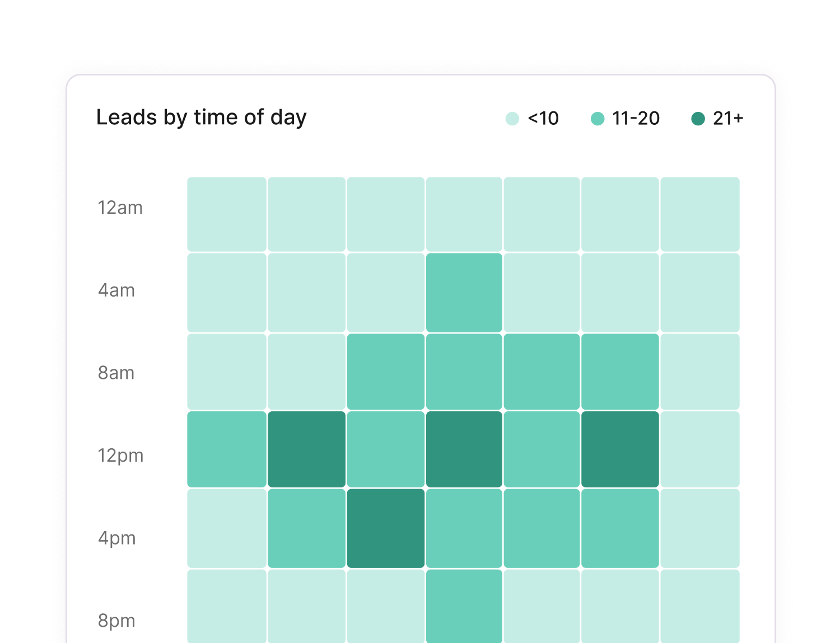Click the third column cell in 8am row
This screenshot has width=840, height=643.
(385, 372)
